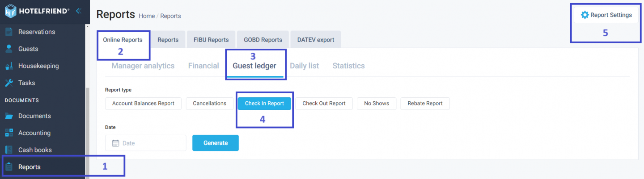Click the Reports page heading
The width and height of the screenshot is (644, 179).
point(115,14)
